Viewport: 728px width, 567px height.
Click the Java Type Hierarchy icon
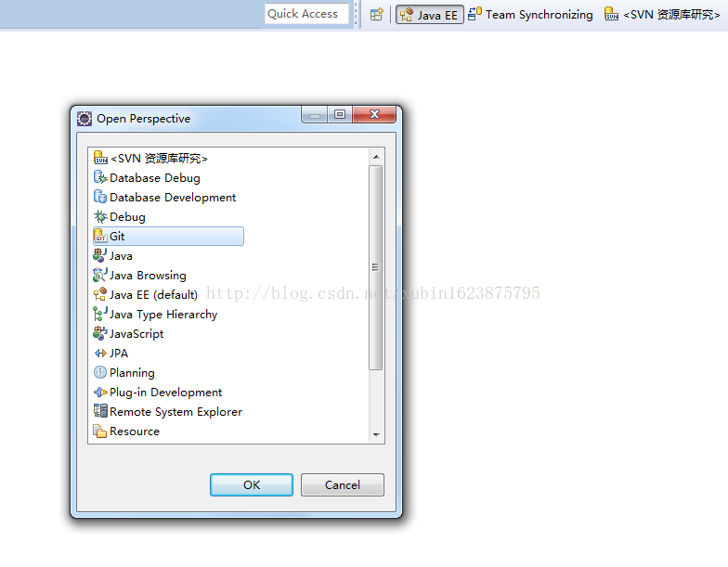click(x=100, y=314)
